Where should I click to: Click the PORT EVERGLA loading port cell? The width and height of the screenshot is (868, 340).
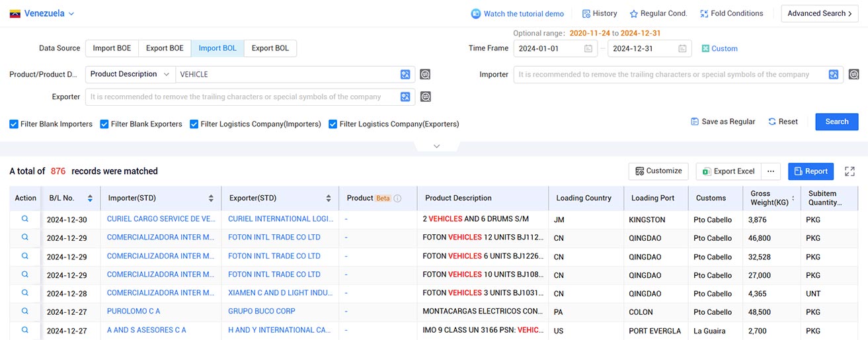(655, 331)
